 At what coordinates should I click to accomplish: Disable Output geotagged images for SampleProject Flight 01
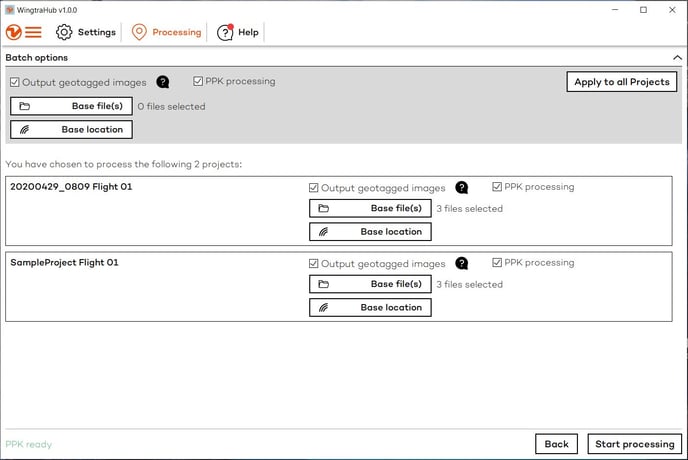(314, 264)
